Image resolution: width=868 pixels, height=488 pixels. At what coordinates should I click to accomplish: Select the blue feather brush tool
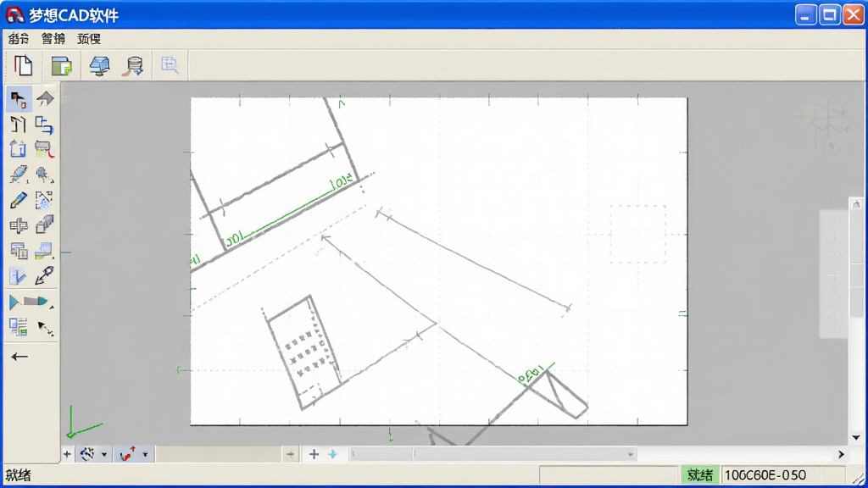pos(19,175)
